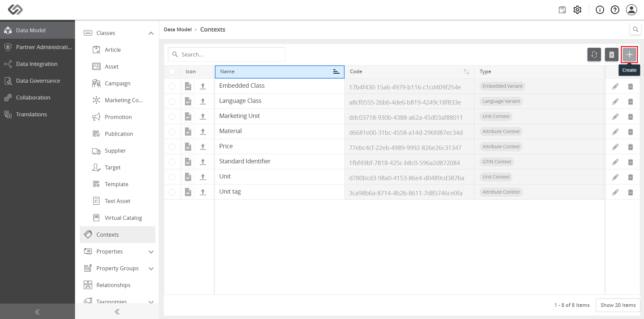The width and height of the screenshot is (644, 319).
Task: Open the user profile icon
Action: tap(632, 10)
